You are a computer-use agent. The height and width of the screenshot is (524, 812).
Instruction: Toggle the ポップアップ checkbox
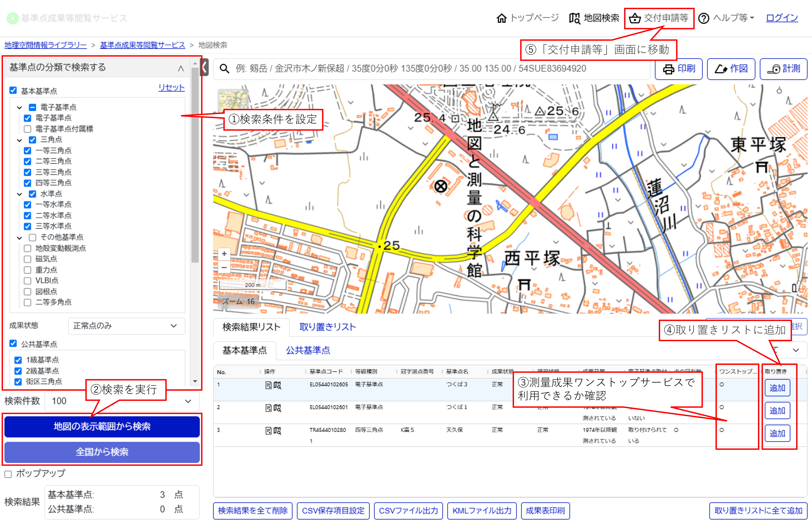pyautogui.click(x=8, y=474)
